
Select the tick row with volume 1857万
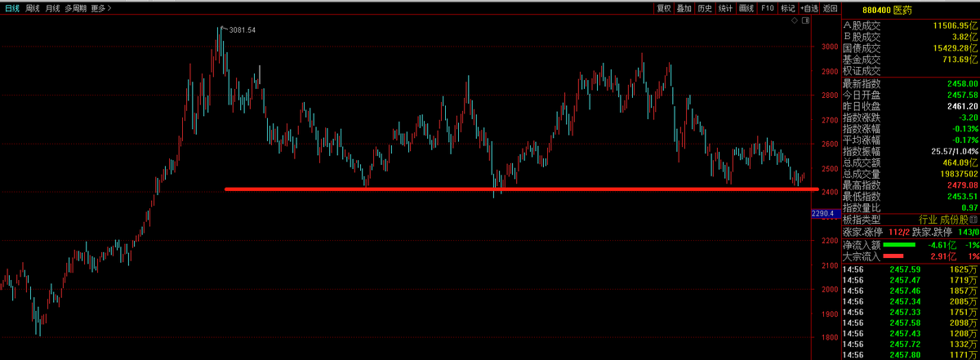pyautogui.click(x=910, y=291)
